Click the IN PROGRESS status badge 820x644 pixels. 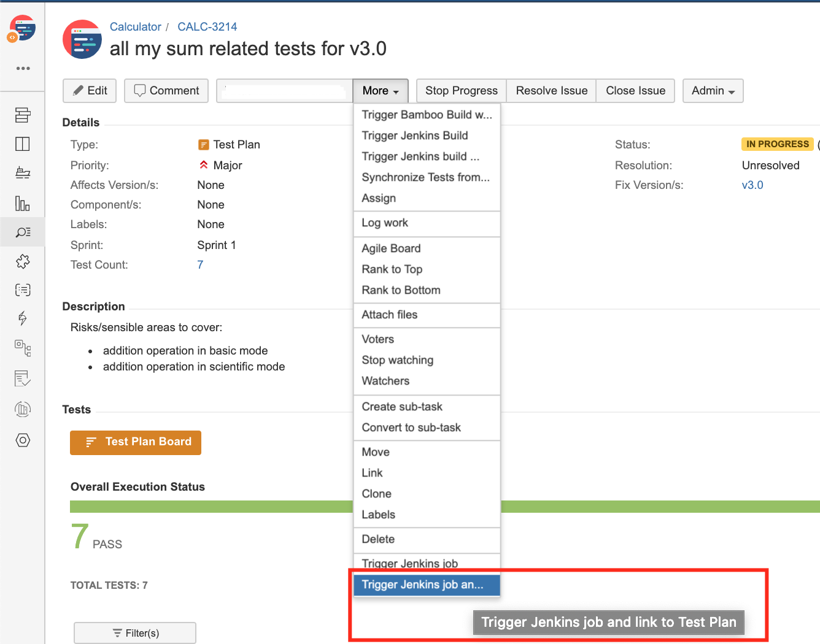pyautogui.click(x=778, y=144)
